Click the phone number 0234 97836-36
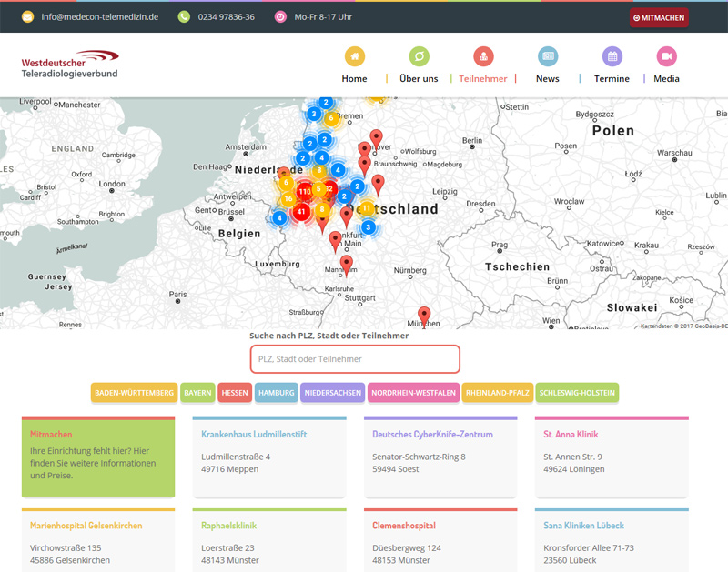The height and width of the screenshot is (572, 728). [x=226, y=17]
